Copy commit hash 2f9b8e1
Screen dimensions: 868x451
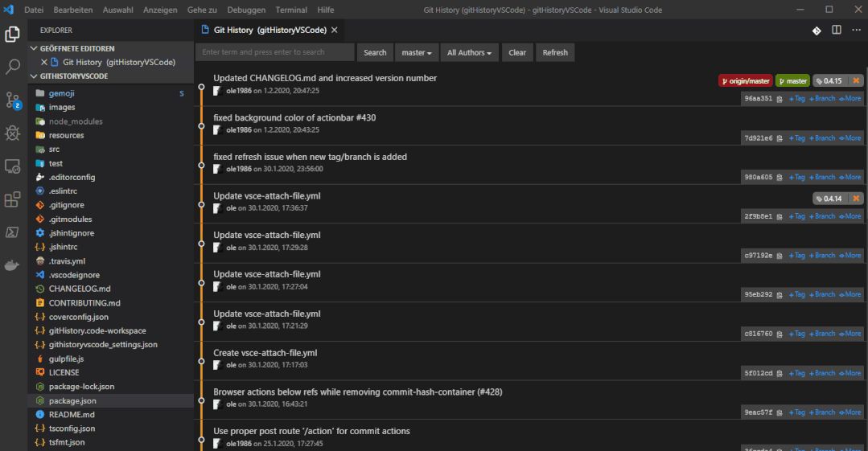(780, 217)
